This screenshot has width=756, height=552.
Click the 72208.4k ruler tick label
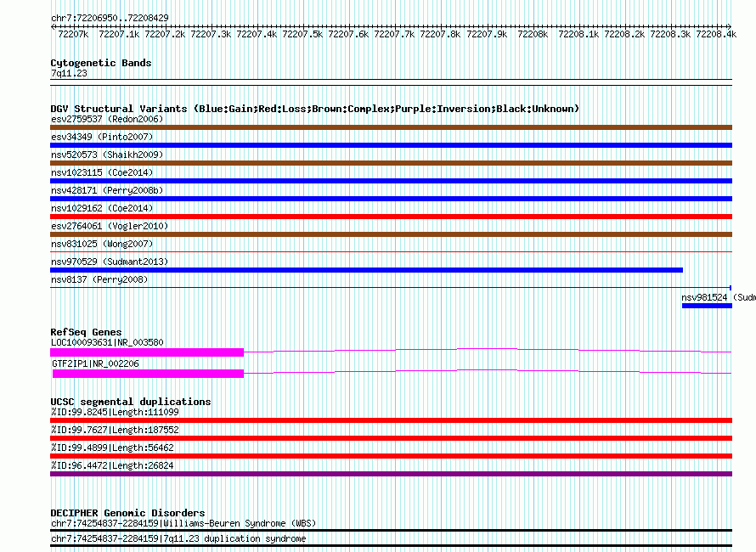(716, 34)
